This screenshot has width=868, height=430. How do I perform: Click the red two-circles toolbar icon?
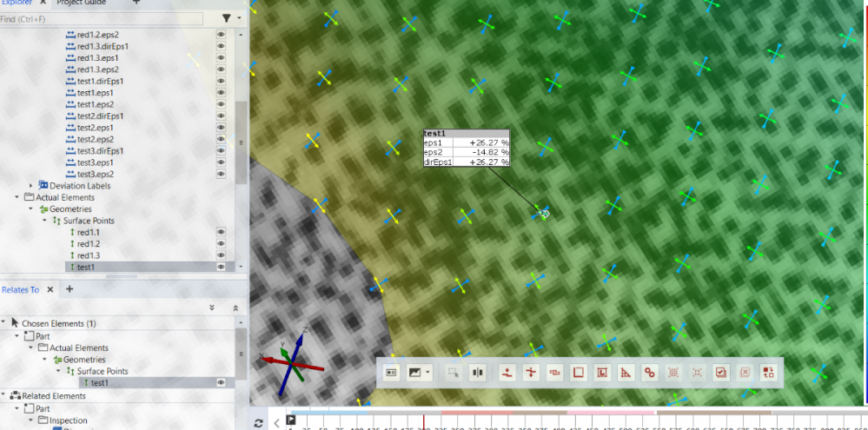[650, 373]
